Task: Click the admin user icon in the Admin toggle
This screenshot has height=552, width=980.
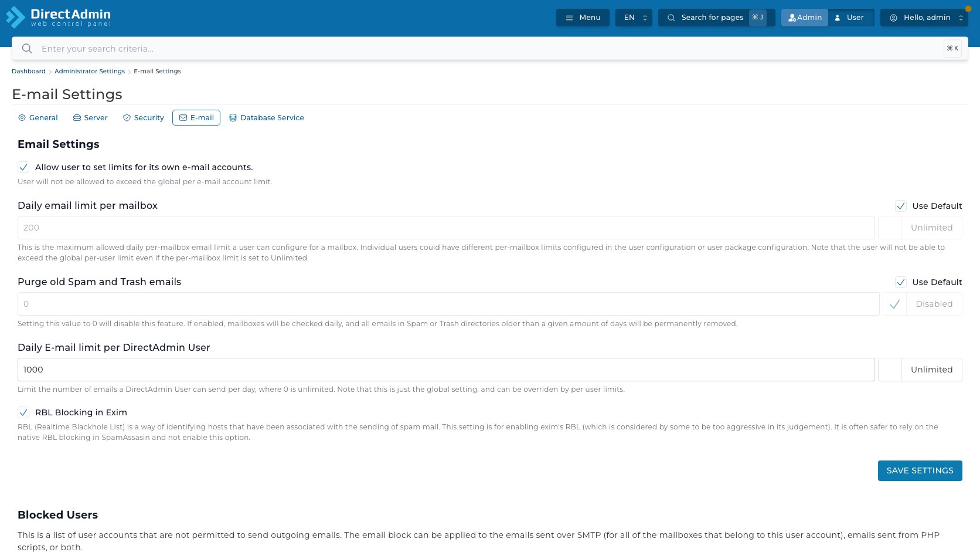Action: (x=792, y=18)
